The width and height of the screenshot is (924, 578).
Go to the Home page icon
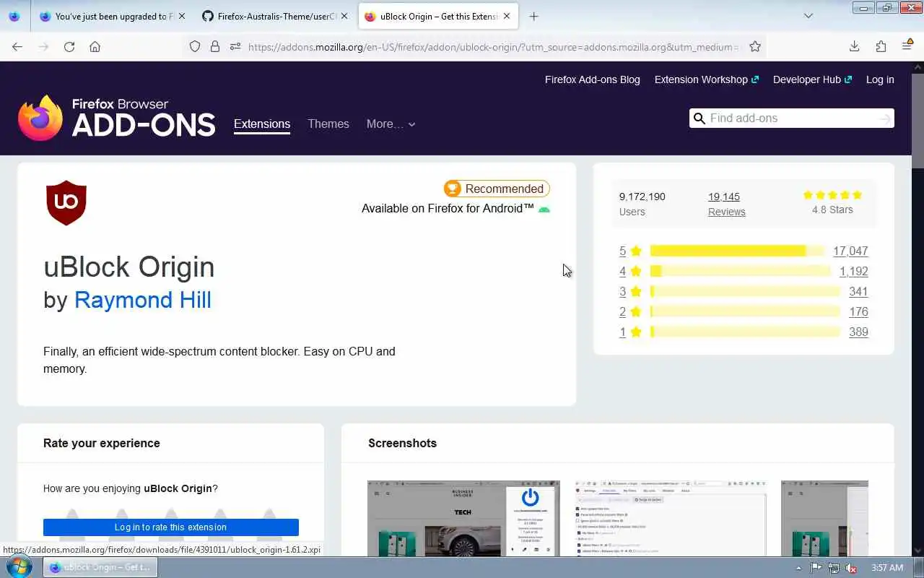point(95,46)
